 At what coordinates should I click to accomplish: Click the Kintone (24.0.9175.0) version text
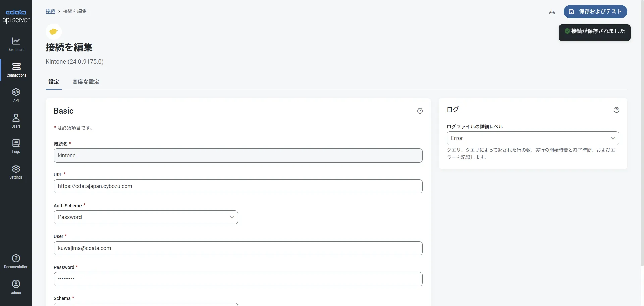coord(74,62)
